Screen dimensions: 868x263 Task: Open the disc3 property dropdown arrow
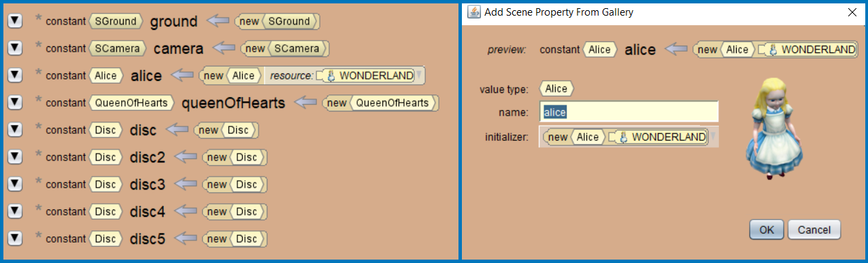coord(15,184)
